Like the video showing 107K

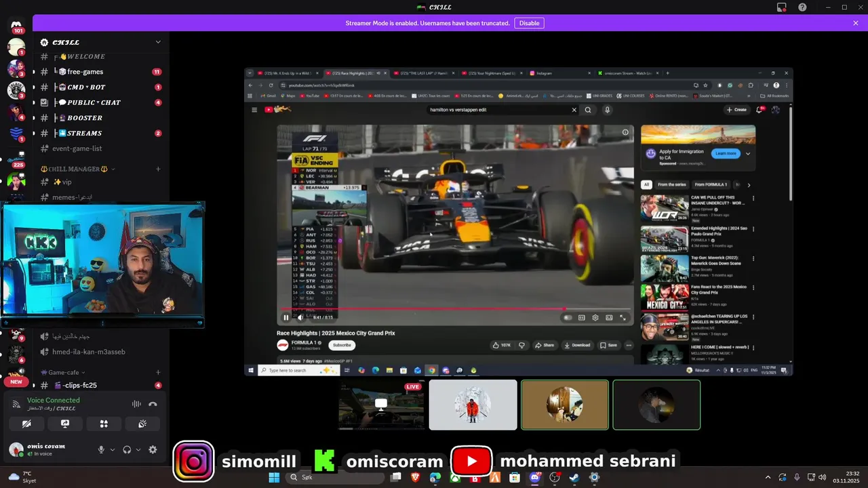(x=502, y=345)
